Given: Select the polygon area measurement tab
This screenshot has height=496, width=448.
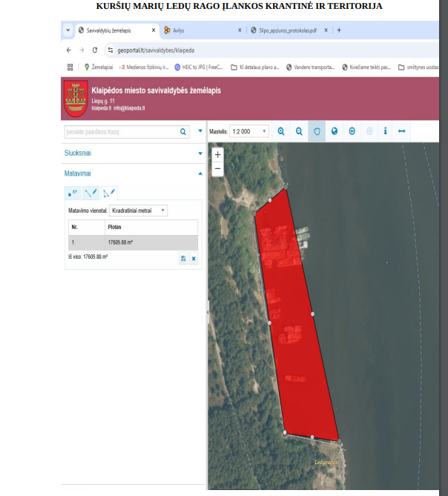Looking at the screenshot, I should point(108,193).
